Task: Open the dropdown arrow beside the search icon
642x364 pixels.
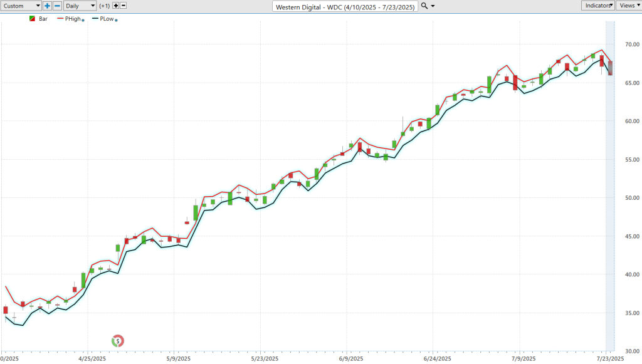Action: tap(433, 6)
